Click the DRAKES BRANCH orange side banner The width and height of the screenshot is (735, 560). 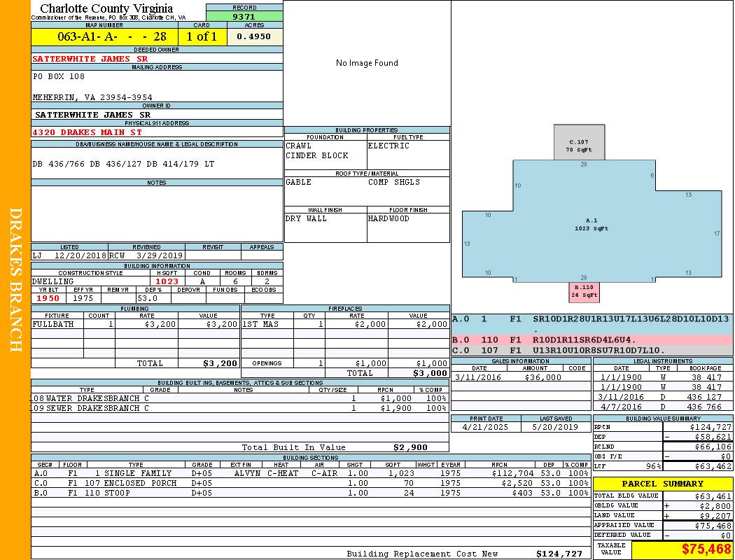click(15, 280)
